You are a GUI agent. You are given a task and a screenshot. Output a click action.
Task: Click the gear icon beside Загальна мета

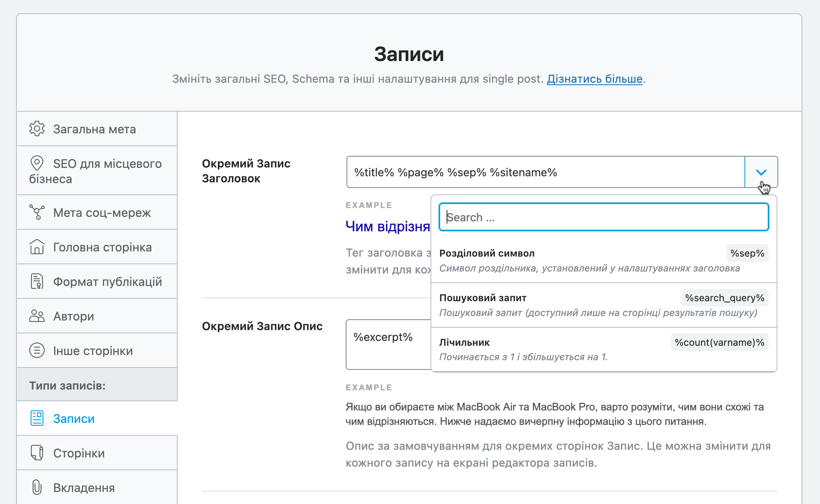[37, 129]
